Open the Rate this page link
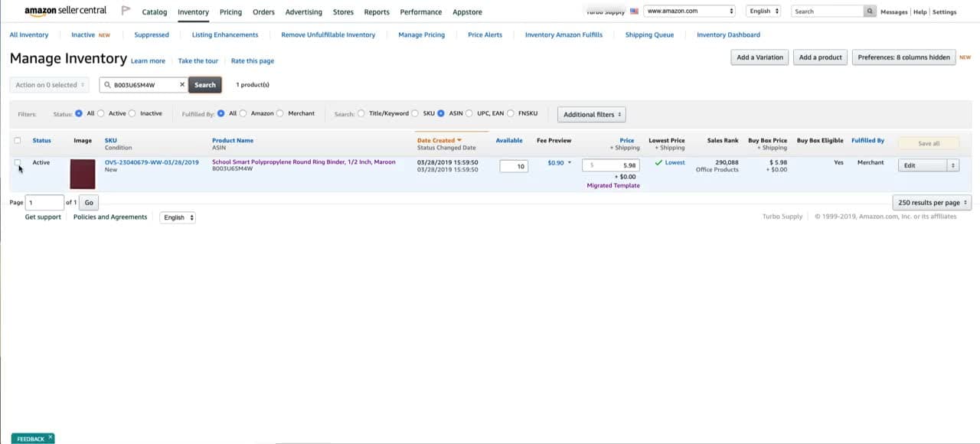Screen dimensions: 980x444 click(x=253, y=61)
